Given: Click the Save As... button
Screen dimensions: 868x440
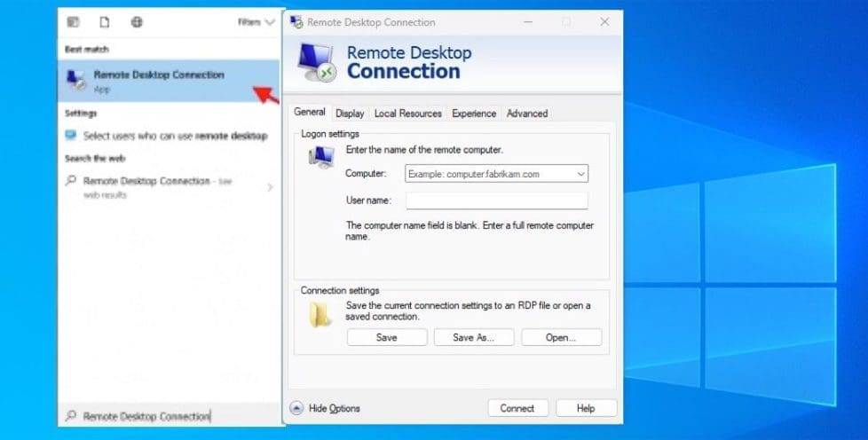Looking at the screenshot, I should [474, 338].
